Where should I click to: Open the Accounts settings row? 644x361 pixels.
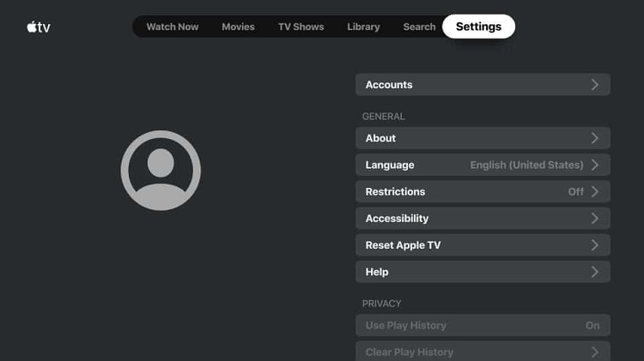(x=483, y=85)
